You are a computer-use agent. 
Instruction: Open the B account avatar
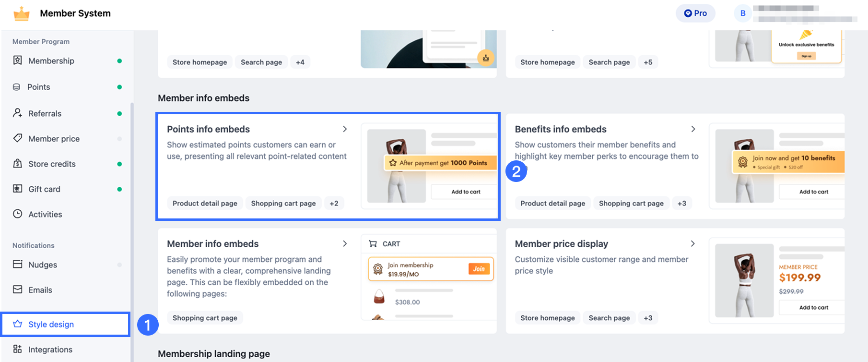click(x=743, y=13)
